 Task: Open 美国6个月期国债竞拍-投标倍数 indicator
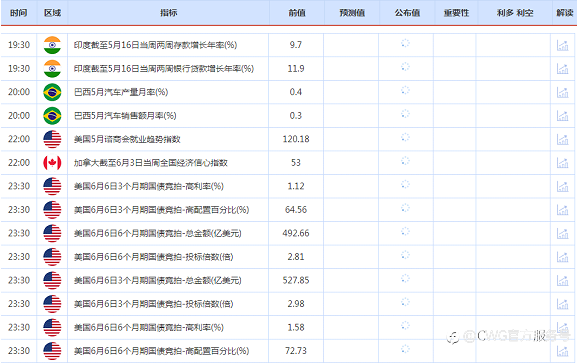(153, 257)
